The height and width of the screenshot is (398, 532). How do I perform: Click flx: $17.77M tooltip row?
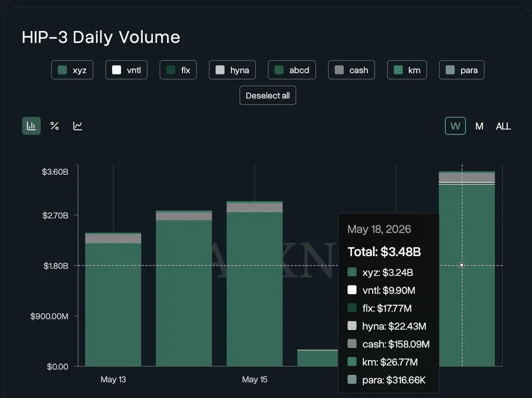click(x=379, y=308)
